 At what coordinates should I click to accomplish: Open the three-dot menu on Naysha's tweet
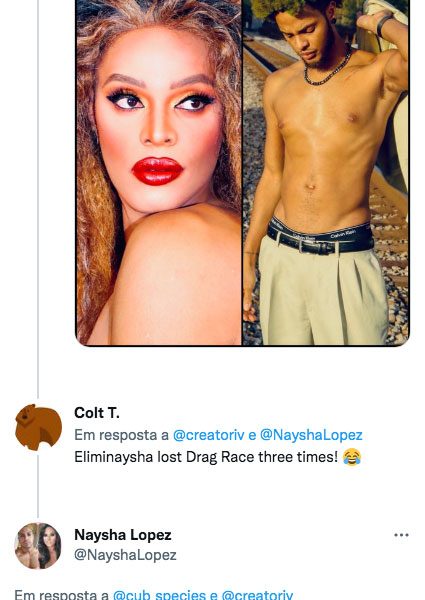point(401,535)
